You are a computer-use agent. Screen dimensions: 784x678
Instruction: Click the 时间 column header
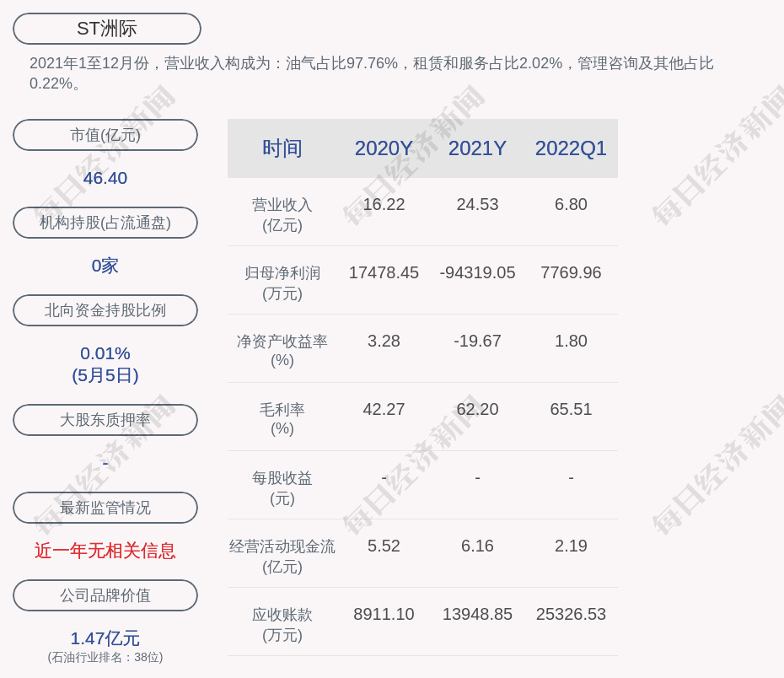click(282, 148)
